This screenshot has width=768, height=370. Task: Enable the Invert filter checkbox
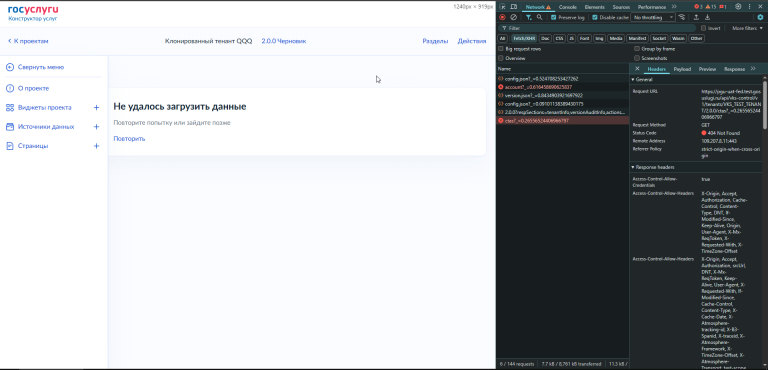click(x=703, y=28)
